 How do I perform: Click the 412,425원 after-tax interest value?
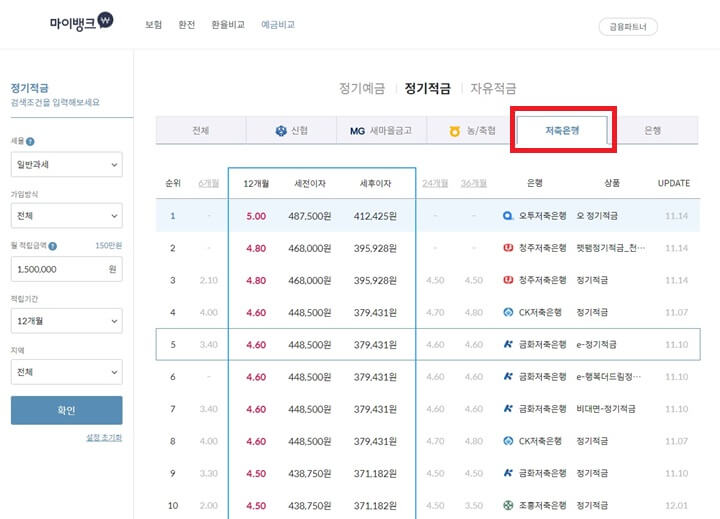coord(375,216)
